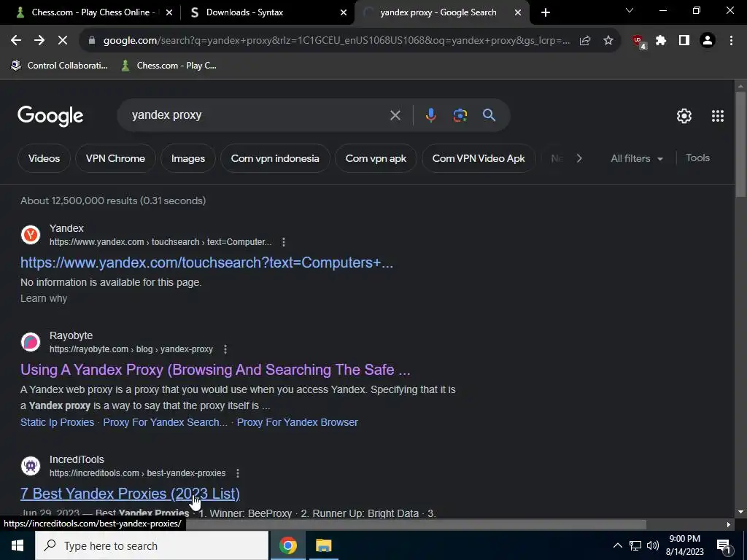Go forward in browser history

pos(39,41)
